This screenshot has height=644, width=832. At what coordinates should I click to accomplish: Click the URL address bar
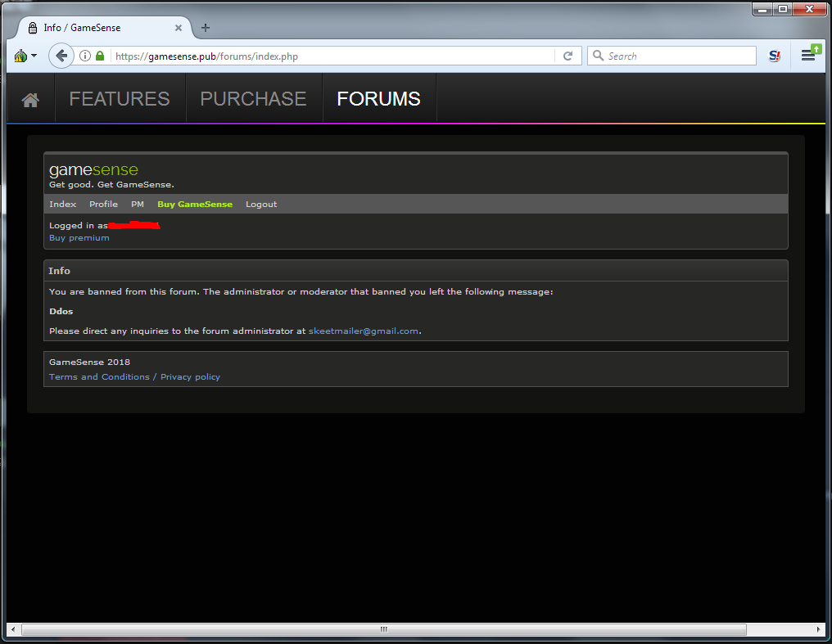[x=333, y=56]
